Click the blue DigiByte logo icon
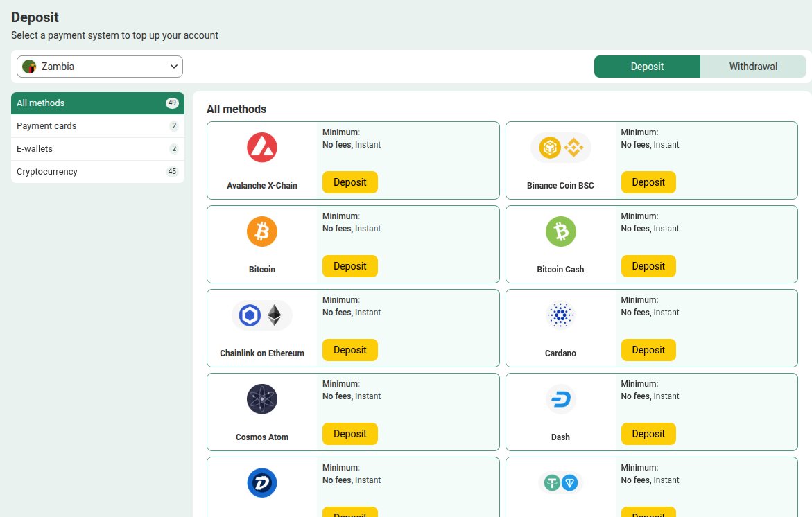 click(x=262, y=483)
